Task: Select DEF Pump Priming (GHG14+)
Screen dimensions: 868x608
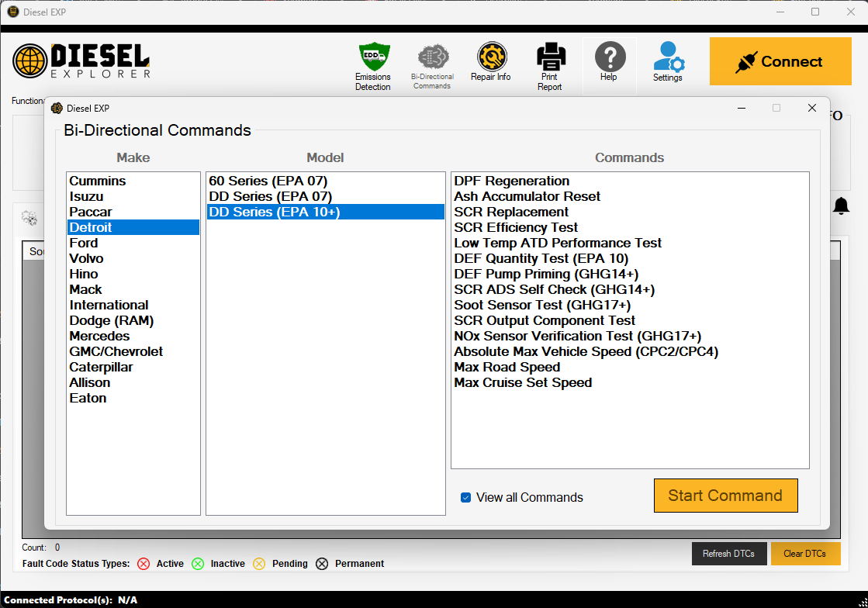Action: click(x=630, y=274)
